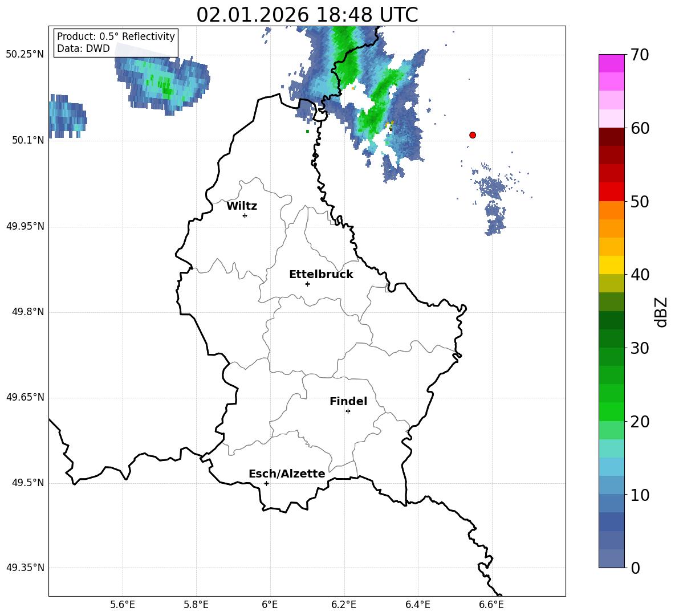
Task: Click the small green pixel inside northern Luxembourg
Action: 307,131
